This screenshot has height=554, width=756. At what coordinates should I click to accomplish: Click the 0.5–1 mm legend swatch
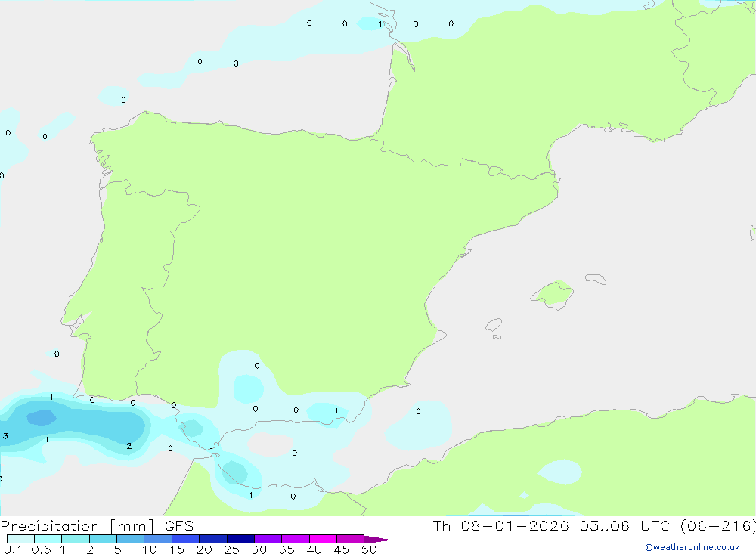pos(48,539)
